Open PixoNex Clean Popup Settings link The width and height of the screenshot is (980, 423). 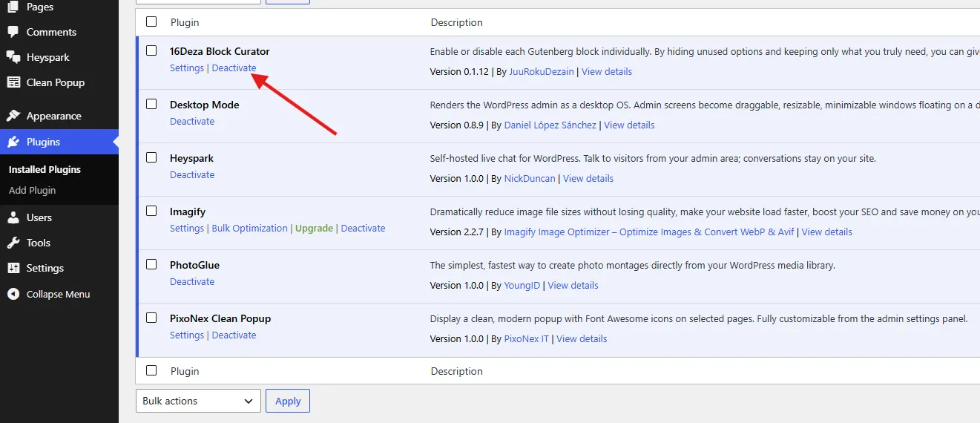click(187, 335)
